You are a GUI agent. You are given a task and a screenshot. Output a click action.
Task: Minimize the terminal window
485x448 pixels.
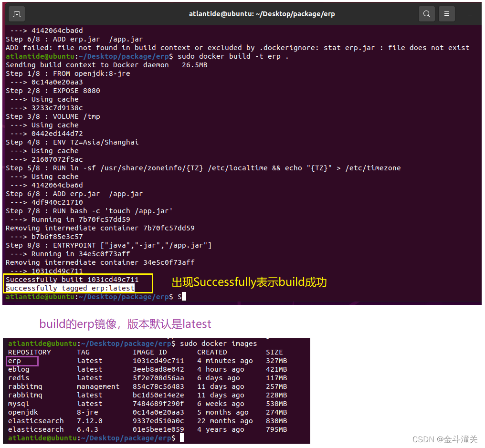pos(470,14)
